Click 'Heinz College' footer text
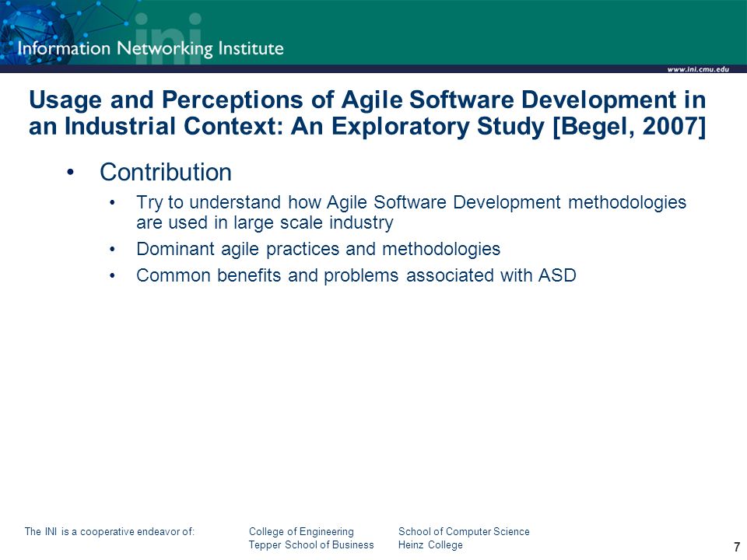747x560 pixels. [430, 544]
